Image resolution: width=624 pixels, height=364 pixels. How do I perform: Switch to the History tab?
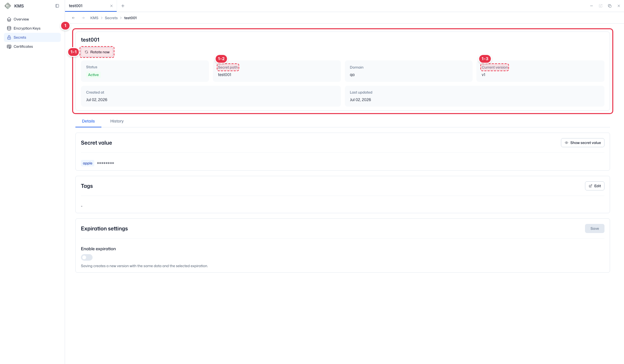(117, 121)
